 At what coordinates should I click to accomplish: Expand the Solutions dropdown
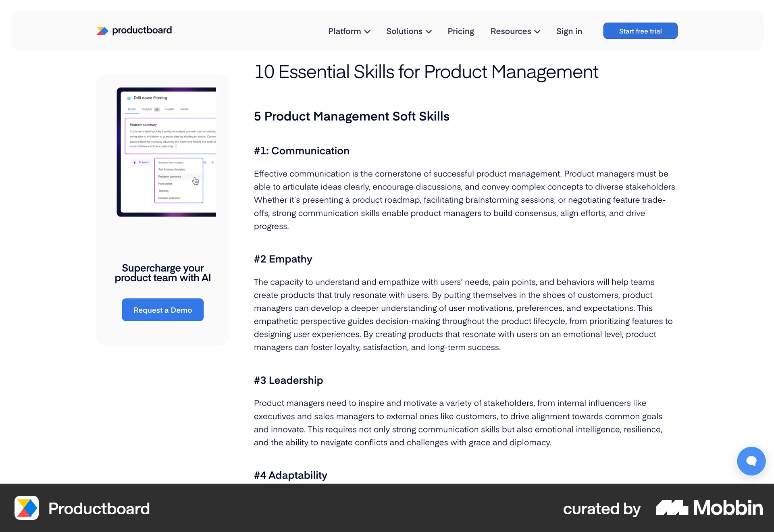coord(409,31)
